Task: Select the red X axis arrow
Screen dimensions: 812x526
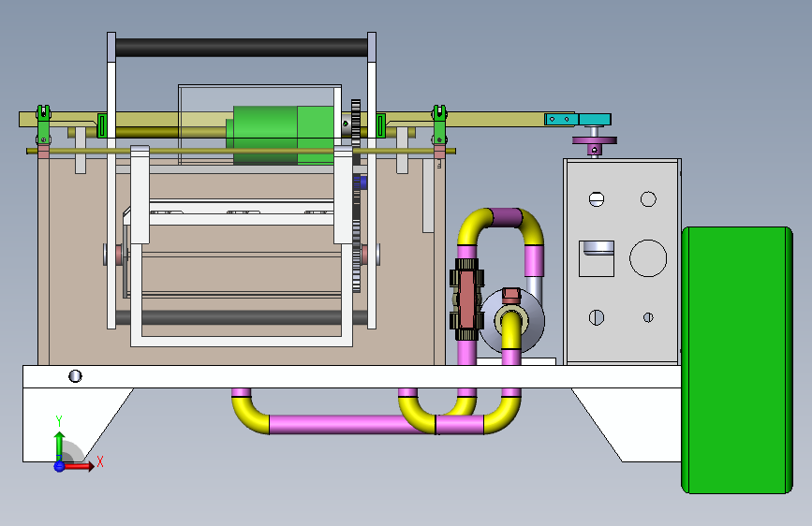Action: [x=80, y=466]
